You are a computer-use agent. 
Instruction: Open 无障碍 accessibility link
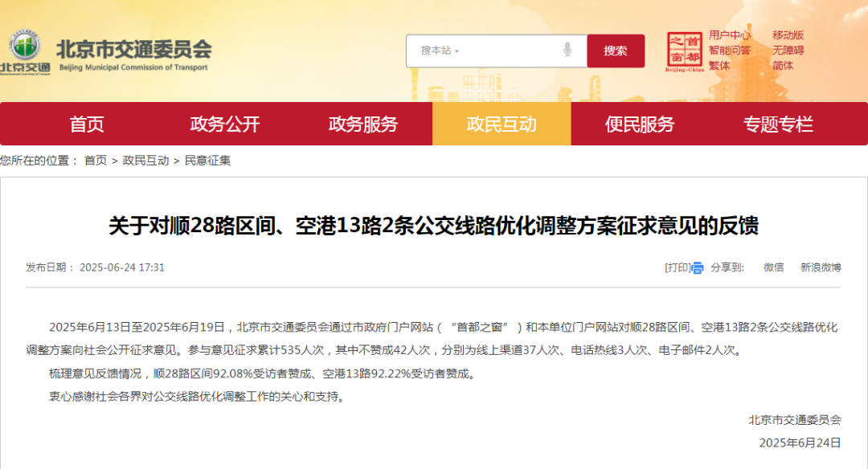click(x=788, y=51)
